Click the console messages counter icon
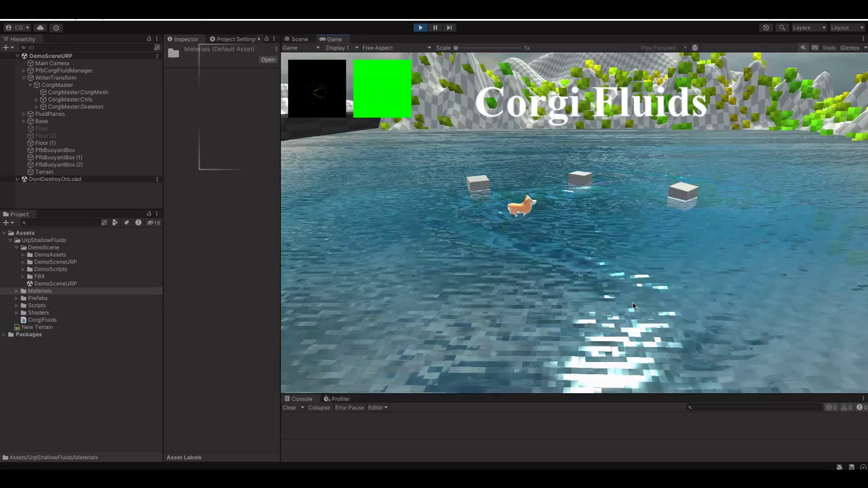 (x=831, y=407)
